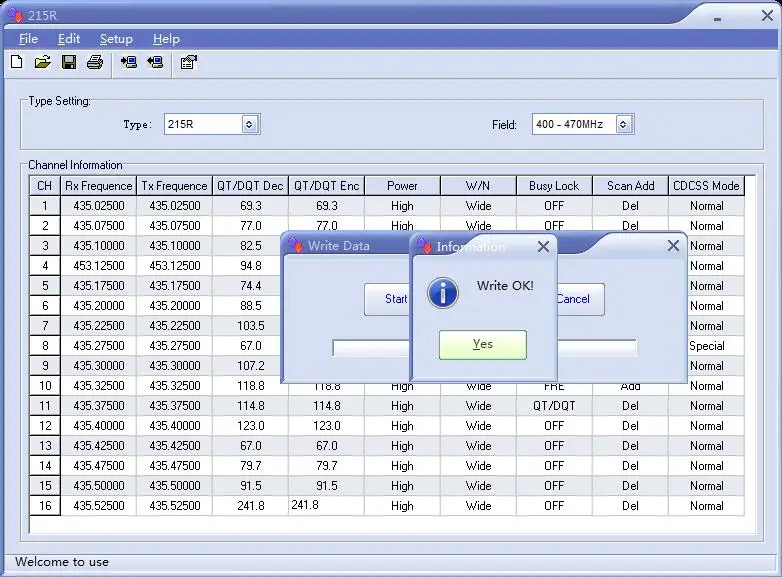Open the optional settings toolbar icon

point(189,62)
